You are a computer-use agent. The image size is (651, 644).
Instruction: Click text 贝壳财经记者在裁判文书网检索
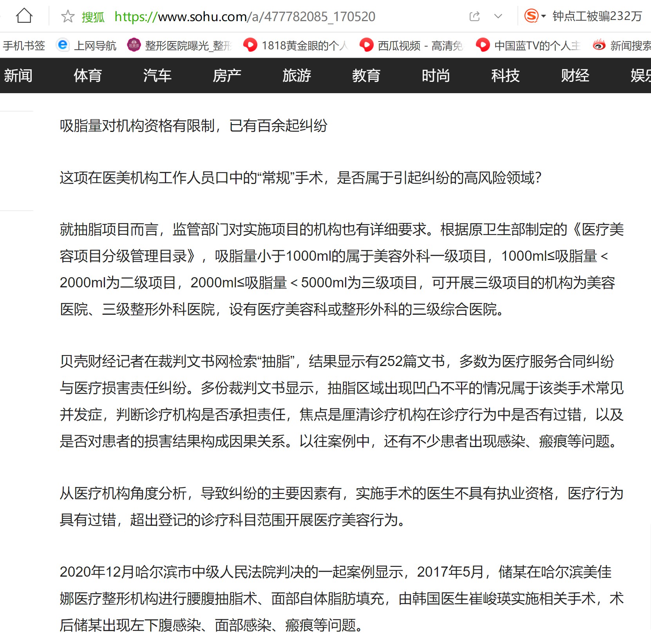[x=158, y=361]
